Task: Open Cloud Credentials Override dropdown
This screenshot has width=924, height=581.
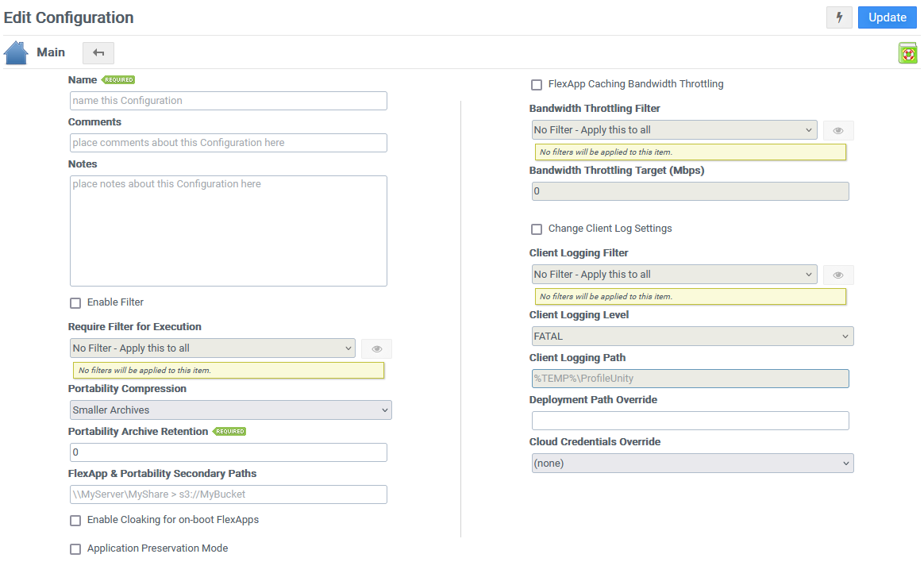Action: 692,464
